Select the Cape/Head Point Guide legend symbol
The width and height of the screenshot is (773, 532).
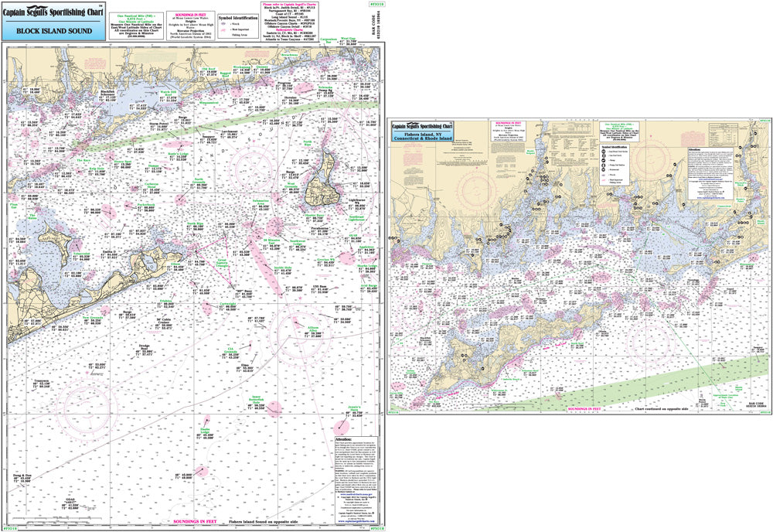tap(604, 150)
